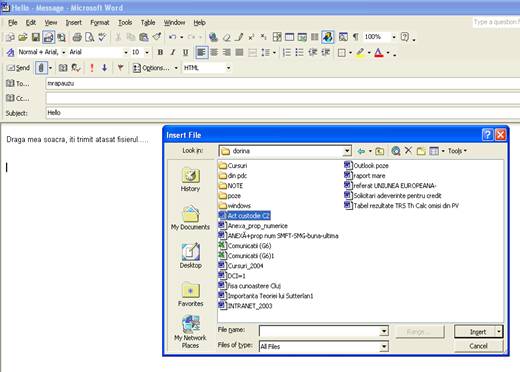
Task: Open My Network Places
Action: click(190, 332)
